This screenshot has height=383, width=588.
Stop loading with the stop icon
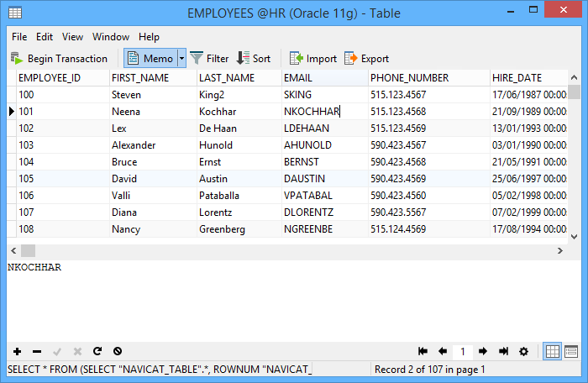coord(118,351)
